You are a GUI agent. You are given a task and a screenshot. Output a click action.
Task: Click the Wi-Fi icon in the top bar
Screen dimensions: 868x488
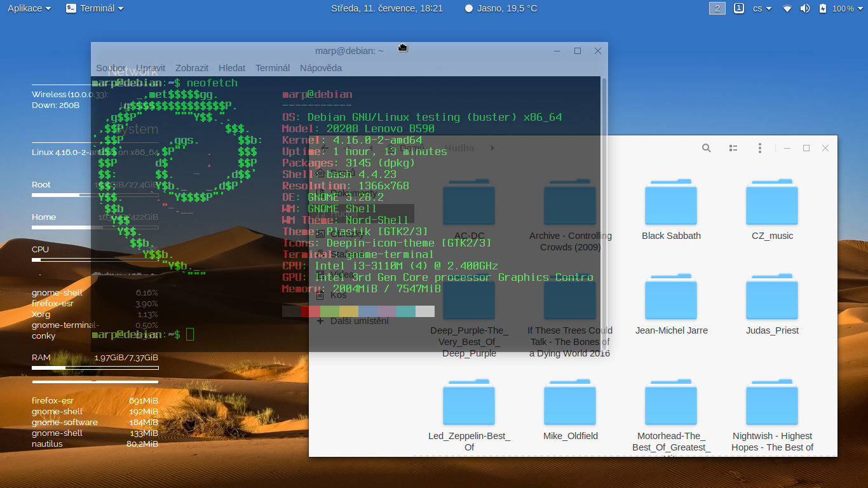[787, 8]
